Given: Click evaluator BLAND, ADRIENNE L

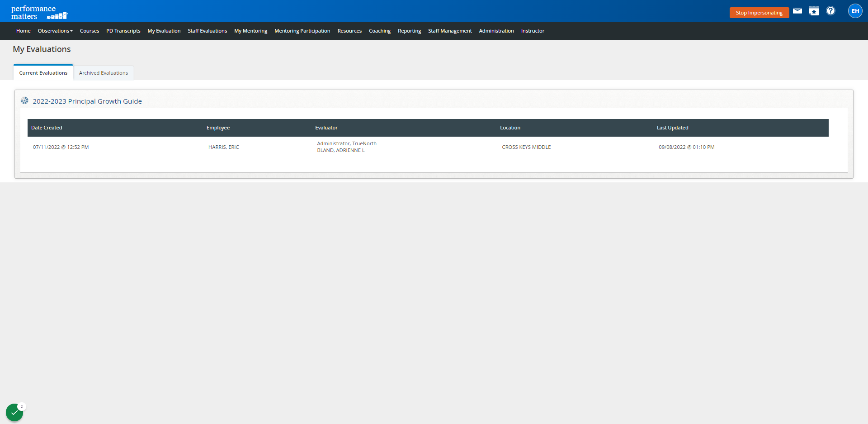Looking at the screenshot, I should pyautogui.click(x=341, y=150).
